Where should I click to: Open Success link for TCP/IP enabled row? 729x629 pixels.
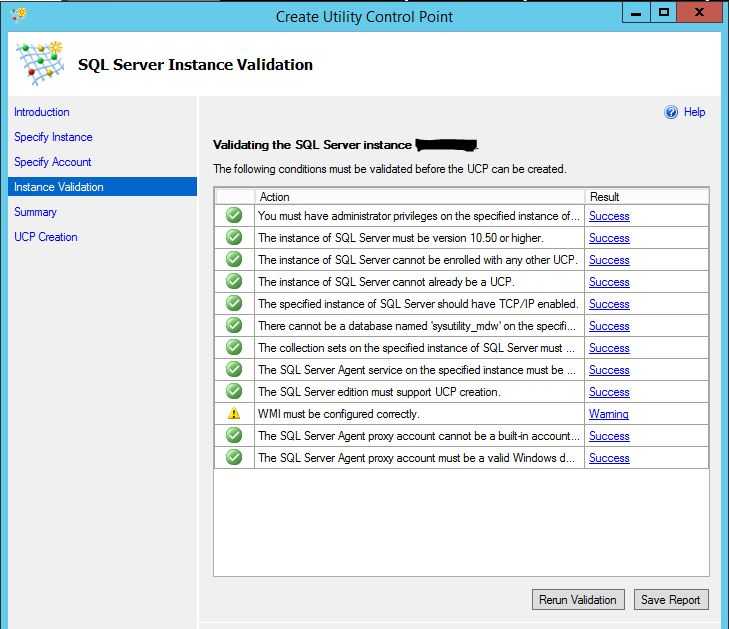pos(609,304)
